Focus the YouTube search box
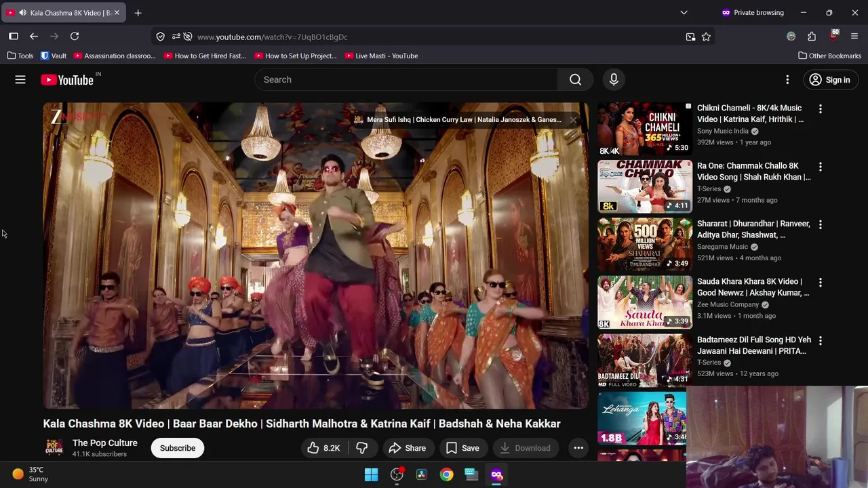The image size is (868, 488). 406,80
